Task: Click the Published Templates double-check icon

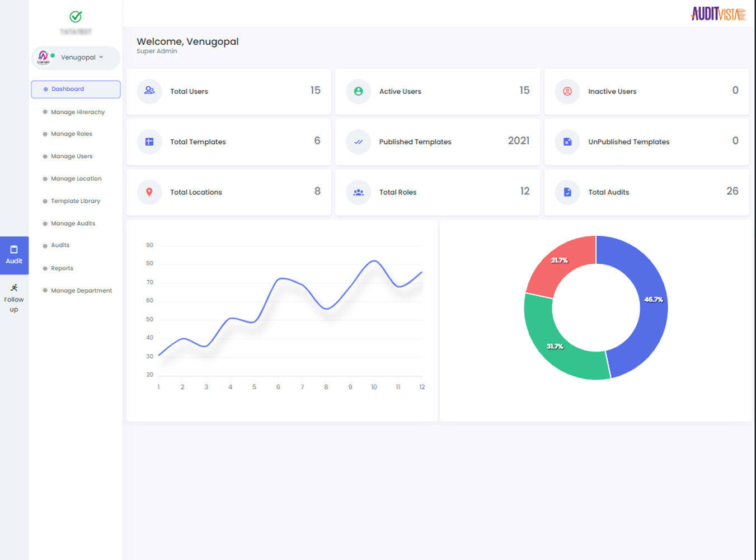Action: pyautogui.click(x=358, y=142)
